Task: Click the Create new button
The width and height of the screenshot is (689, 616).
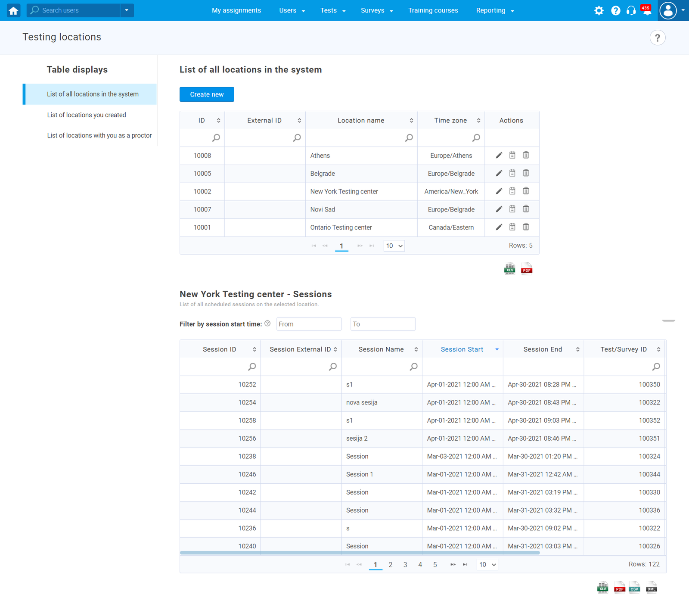Action: (x=207, y=94)
